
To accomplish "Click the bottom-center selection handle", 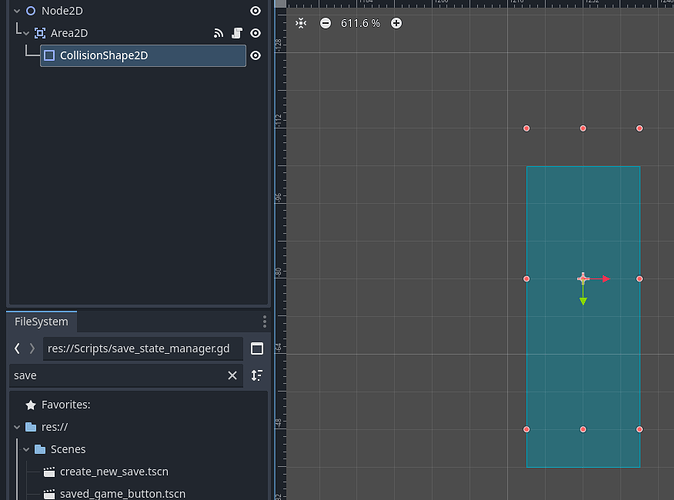I will tap(583, 429).
